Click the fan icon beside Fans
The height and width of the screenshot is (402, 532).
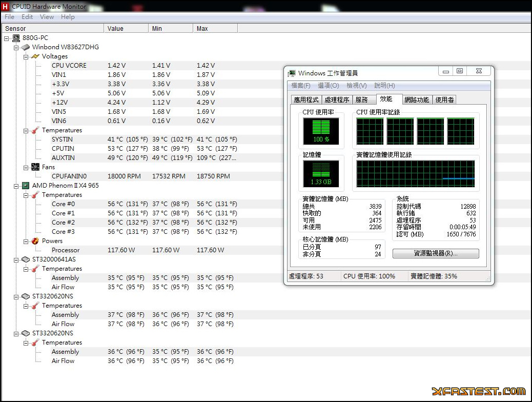point(35,167)
